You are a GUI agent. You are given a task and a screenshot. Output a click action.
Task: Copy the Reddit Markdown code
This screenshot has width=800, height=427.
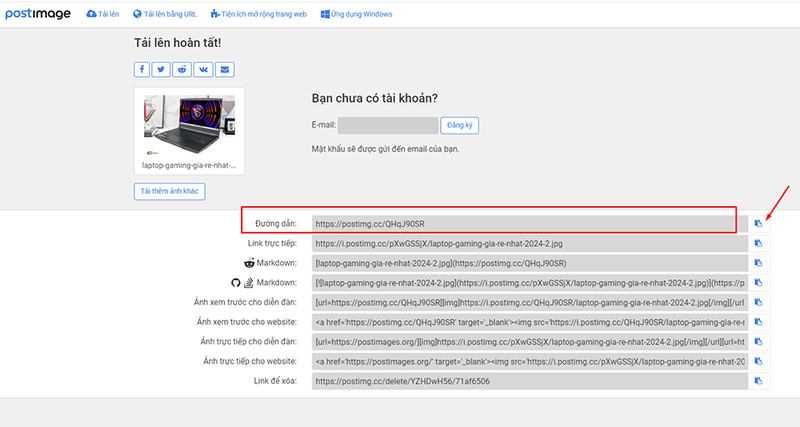pyautogui.click(x=758, y=263)
